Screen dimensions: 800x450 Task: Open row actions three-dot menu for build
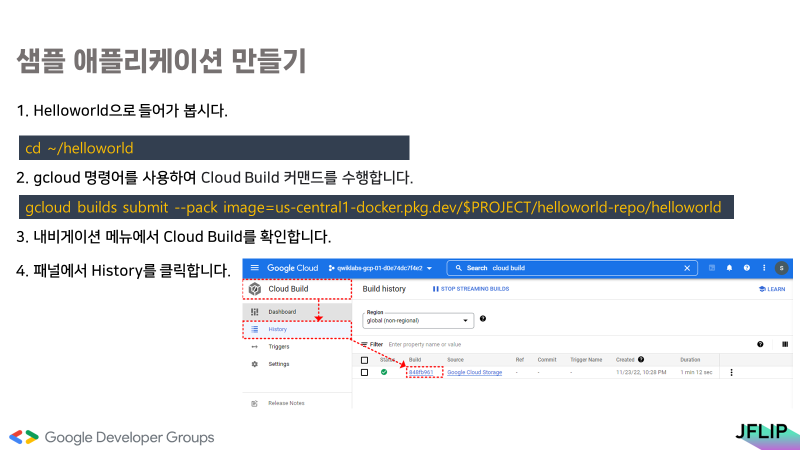tap(731, 372)
